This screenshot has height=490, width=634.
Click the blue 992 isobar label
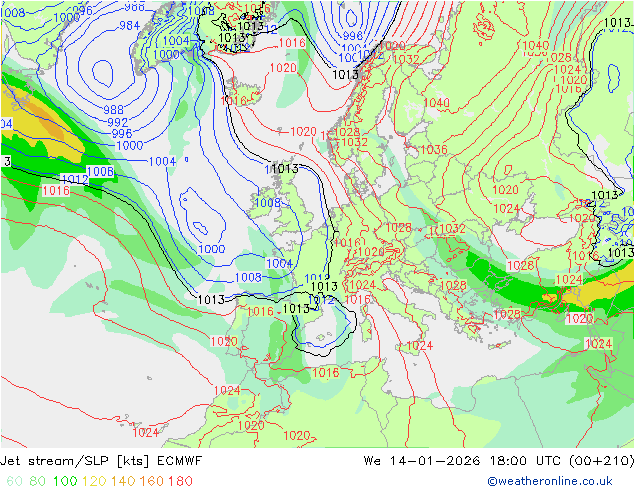118,122
